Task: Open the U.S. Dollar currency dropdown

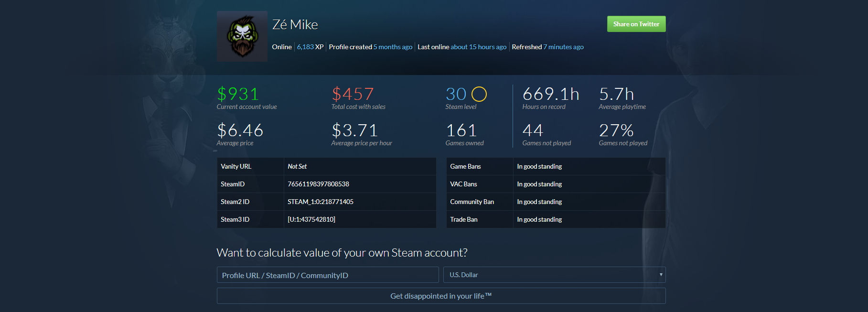Action: (555, 275)
